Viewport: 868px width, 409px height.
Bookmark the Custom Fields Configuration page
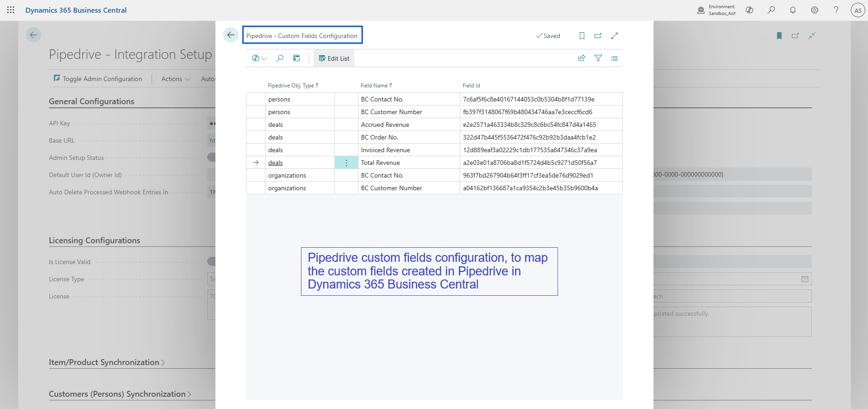(x=582, y=36)
